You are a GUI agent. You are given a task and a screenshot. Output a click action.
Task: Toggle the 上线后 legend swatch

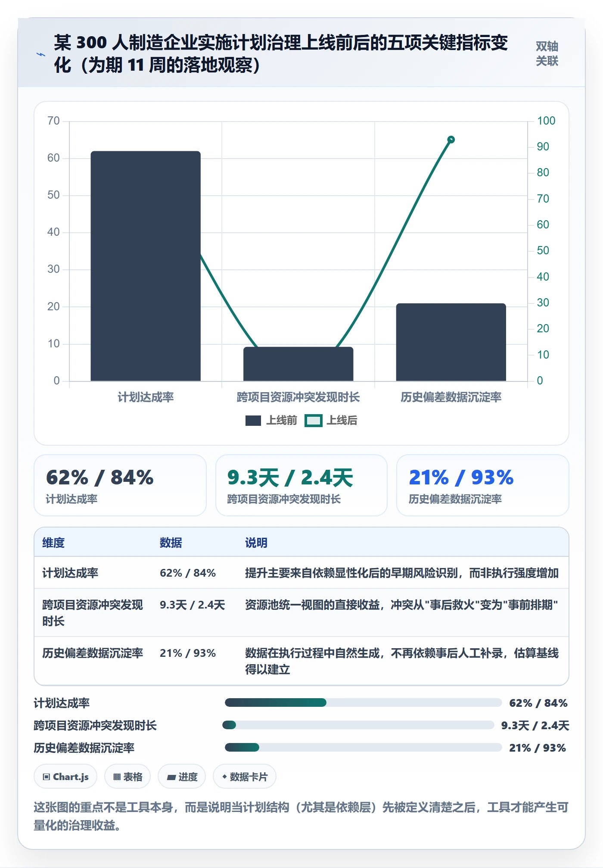(x=314, y=421)
